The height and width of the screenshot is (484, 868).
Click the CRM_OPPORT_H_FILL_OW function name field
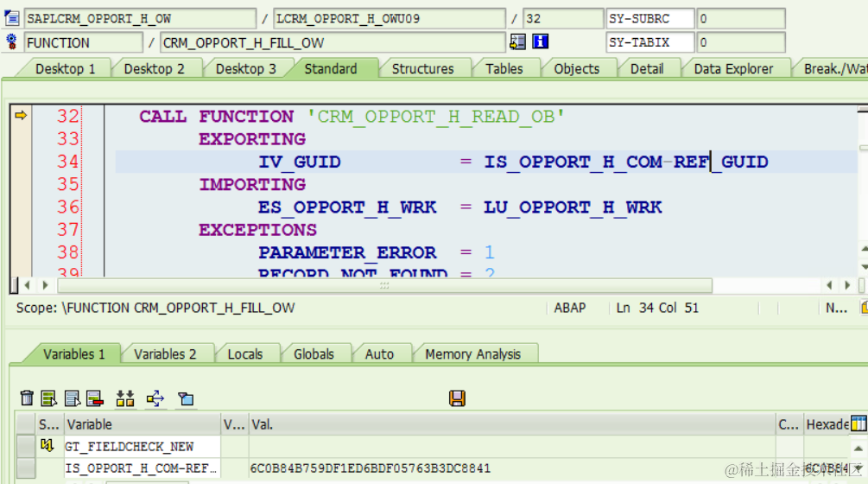[x=333, y=42]
